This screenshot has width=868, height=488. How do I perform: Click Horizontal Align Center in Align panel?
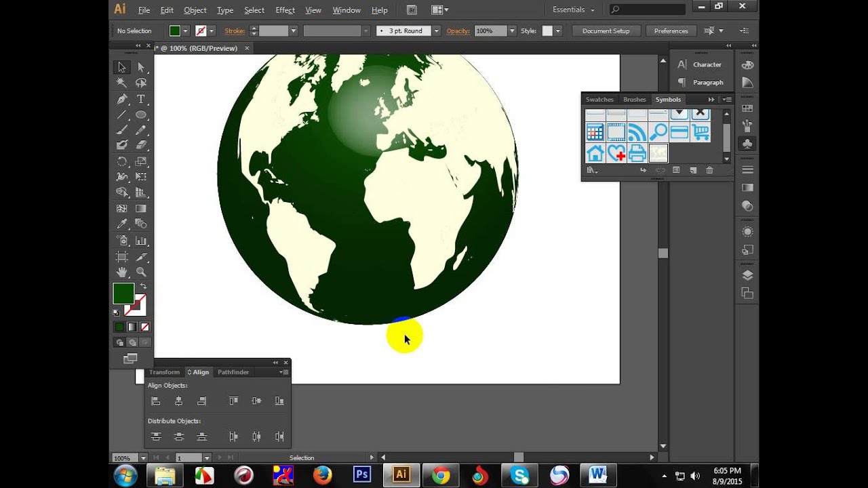click(178, 401)
